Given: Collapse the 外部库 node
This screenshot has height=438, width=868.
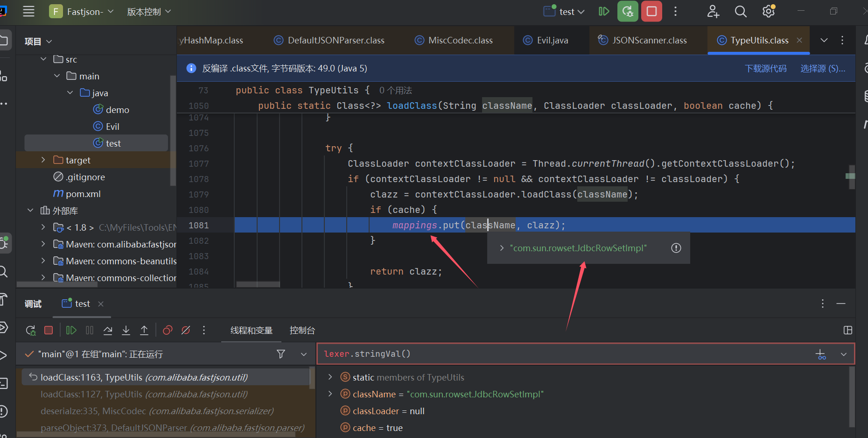Looking at the screenshot, I should pos(30,211).
